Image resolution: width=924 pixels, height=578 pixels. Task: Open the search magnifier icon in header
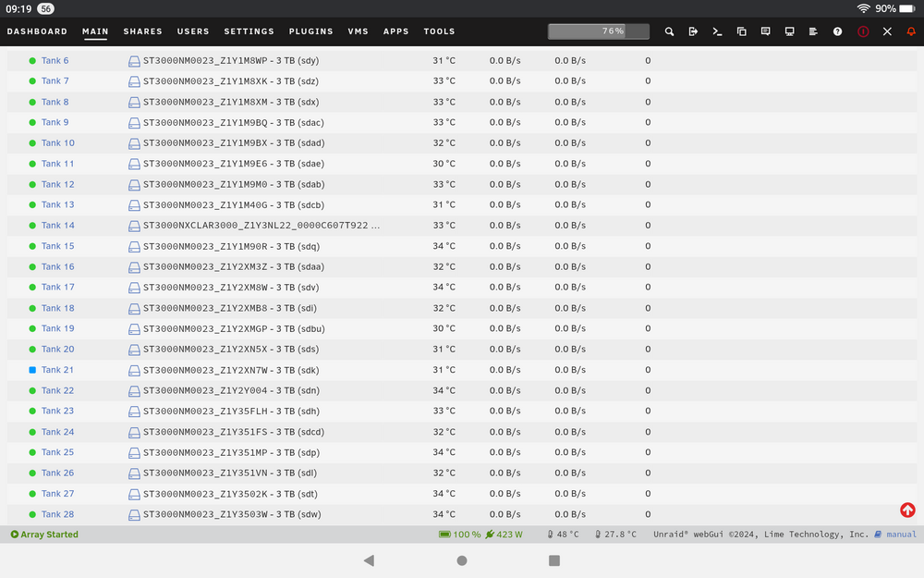pyautogui.click(x=669, y=31)
